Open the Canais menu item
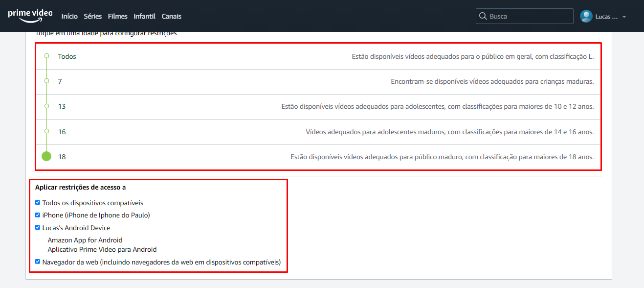Image resolution: width=644 pixels, height=288 pixels. [171, 16]
